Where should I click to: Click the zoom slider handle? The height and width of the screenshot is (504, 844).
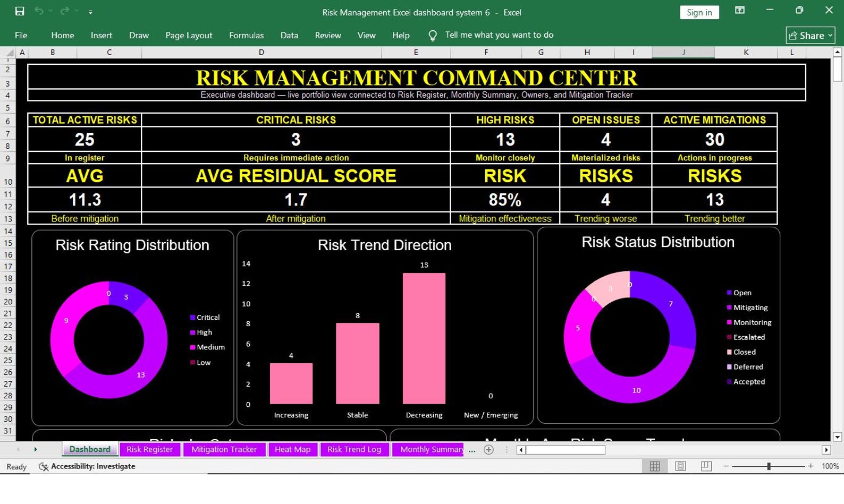769,466
